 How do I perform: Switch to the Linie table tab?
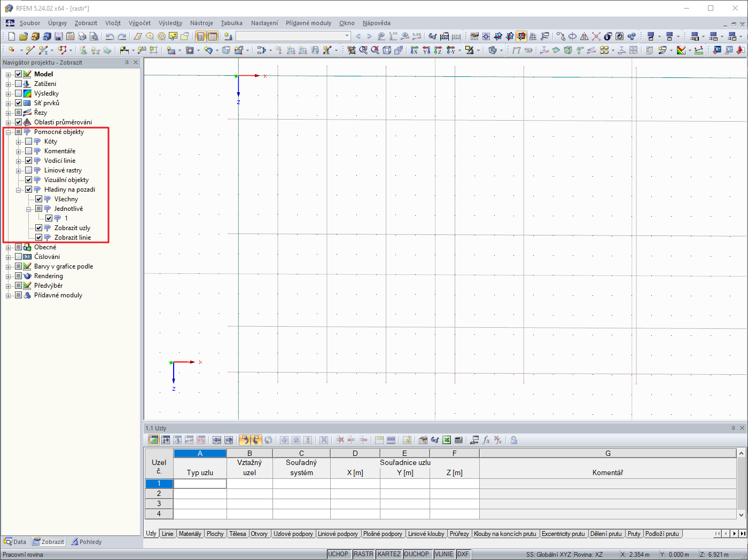click(168, 534)
